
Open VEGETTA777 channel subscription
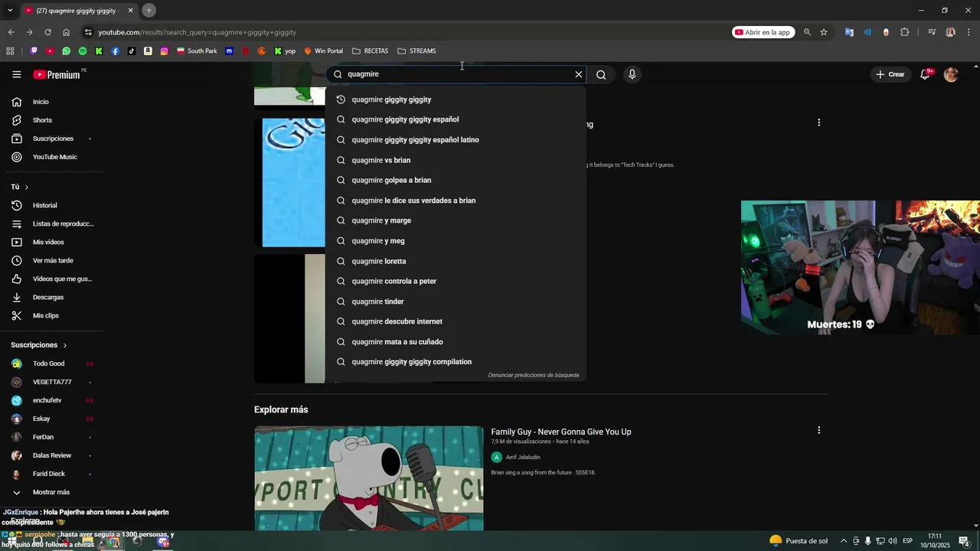point(53,382)
